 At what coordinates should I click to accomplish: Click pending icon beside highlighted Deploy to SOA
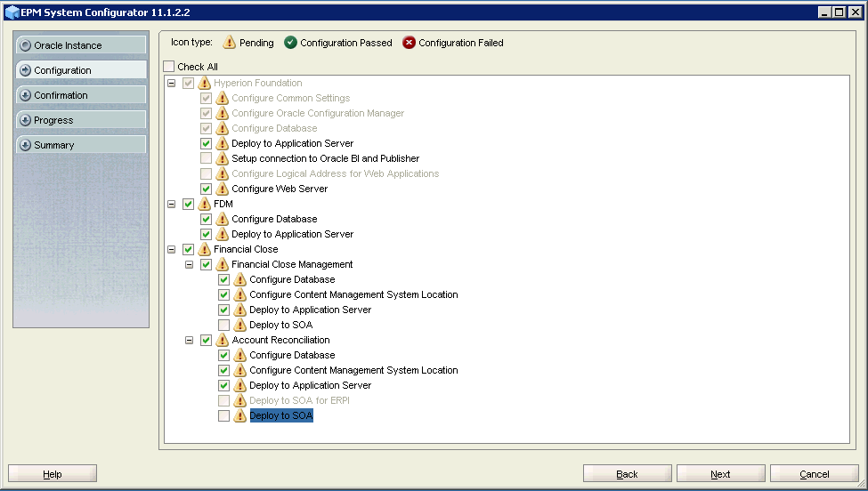(239, 415)
